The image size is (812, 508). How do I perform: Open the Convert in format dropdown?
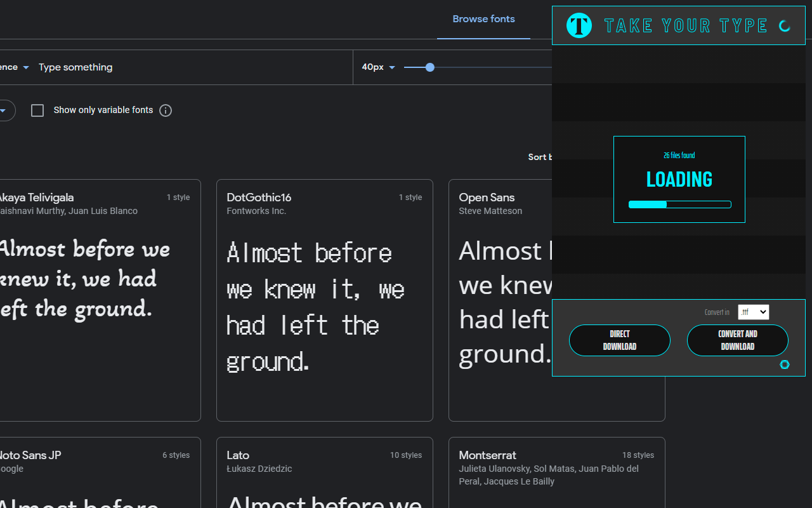tap(754, 312)
